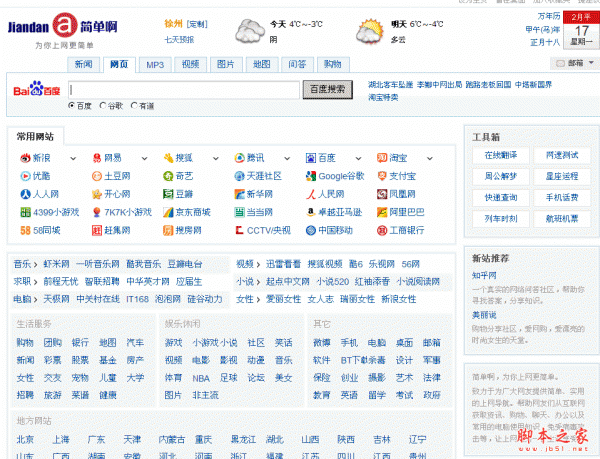Screen dimensions: 600x459
Task: Open the 星座运程 tool
Action: click(562, 176)
